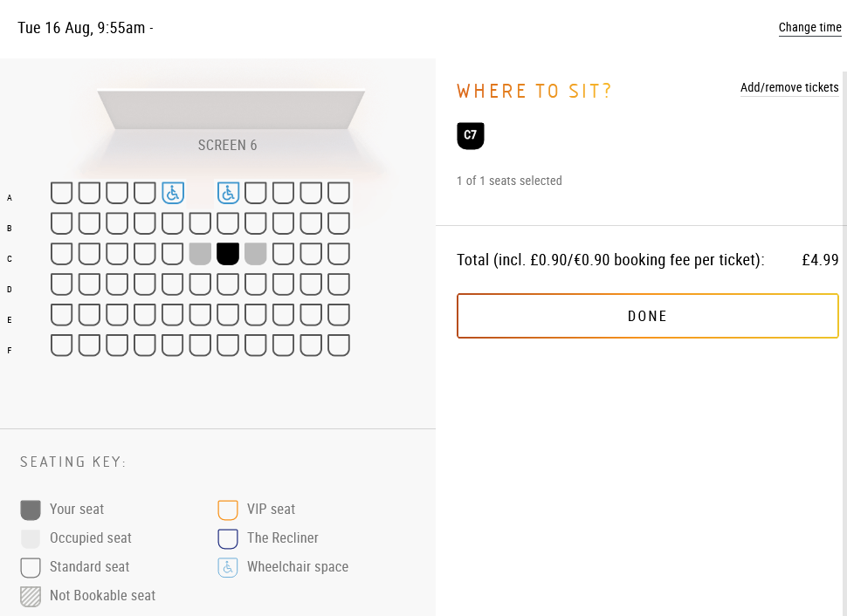Image resolution: width=847 pixels, height=616 pixels.
Task: Select the right wheelchair space in row A
Action: coord(228,193)
